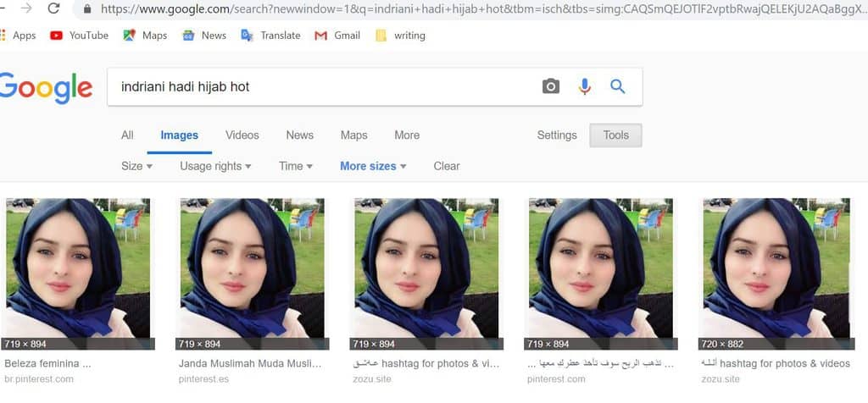The image size is (868, 403).
Task: Expand the Size filter dropdown
Action: [x=136, y=166]
